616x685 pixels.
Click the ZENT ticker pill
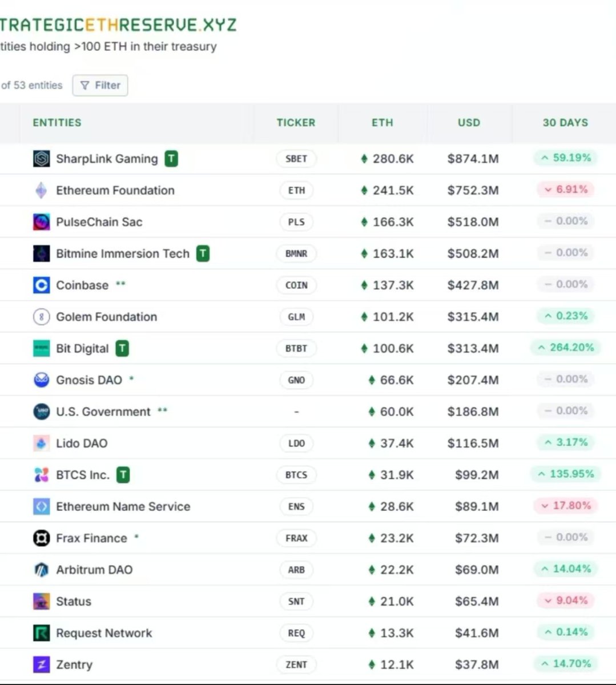click(296, 665)
